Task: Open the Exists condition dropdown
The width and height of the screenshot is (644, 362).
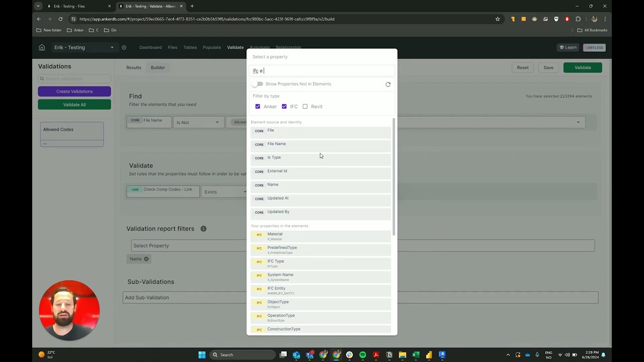Action: click(224, 192)
